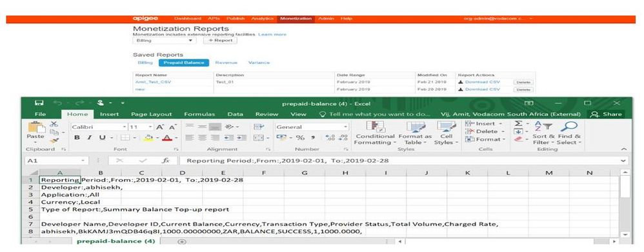Decrease the cell indent
Viewport: 644px width, 252px height.
pos(230,138)
